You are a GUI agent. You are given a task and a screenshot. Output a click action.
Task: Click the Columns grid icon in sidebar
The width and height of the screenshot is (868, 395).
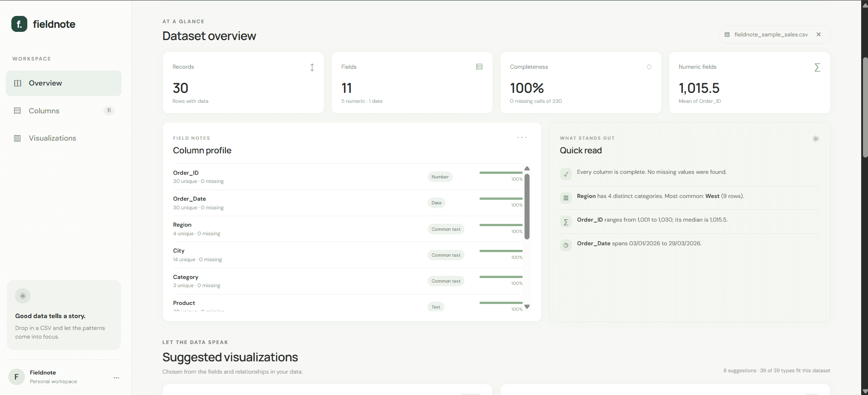[17, 111]
